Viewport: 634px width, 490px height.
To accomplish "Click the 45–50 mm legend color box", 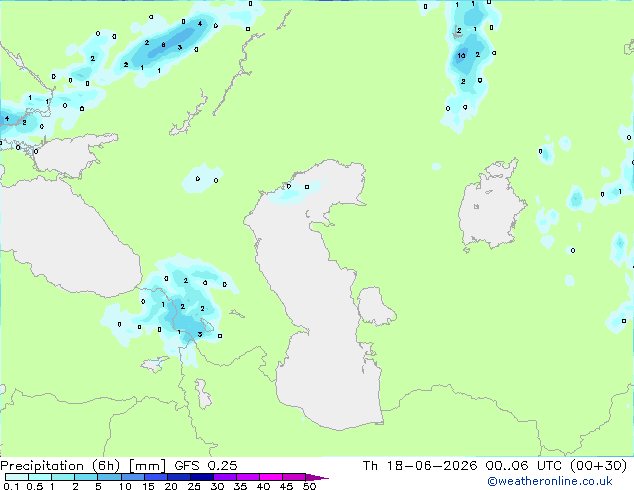I will pos(294,477).
